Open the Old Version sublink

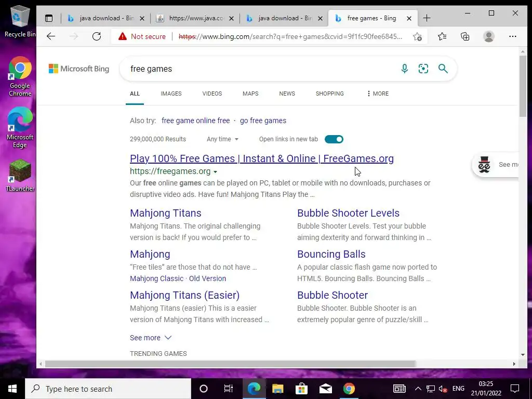coord(207,278)
